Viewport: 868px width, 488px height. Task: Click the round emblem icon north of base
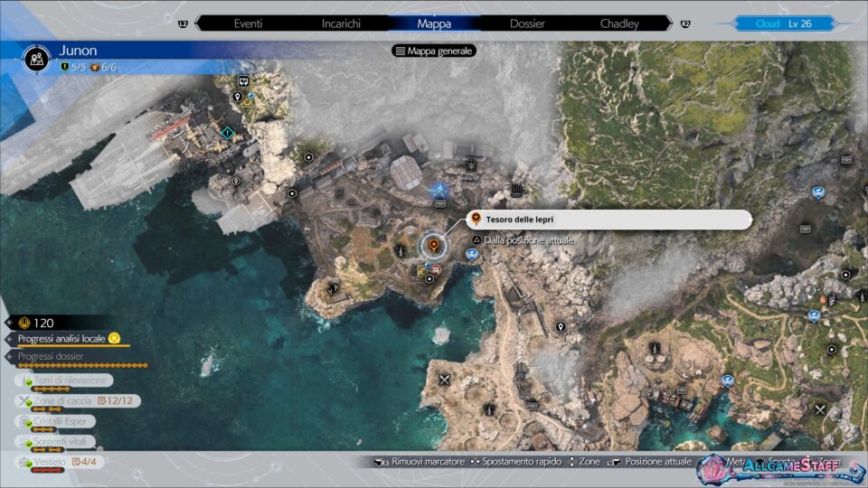pyautogui.click(x=471, y=164)
